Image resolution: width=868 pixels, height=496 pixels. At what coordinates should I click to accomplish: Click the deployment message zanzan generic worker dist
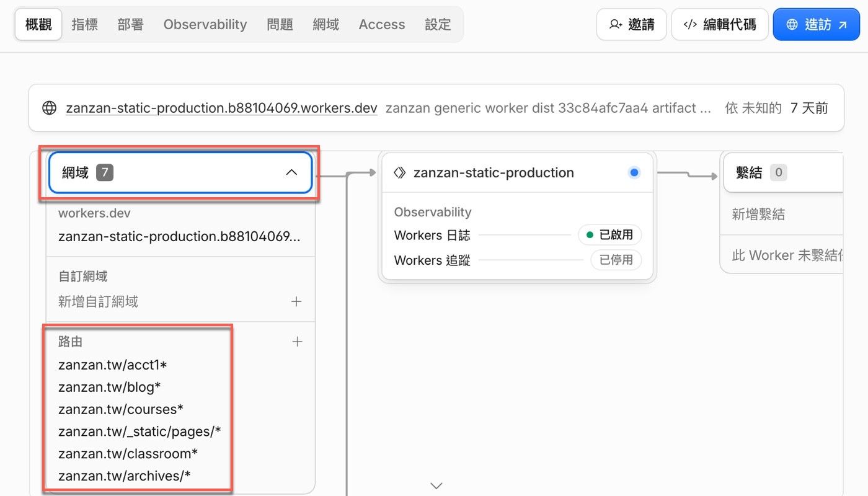(x=548, y=108)
